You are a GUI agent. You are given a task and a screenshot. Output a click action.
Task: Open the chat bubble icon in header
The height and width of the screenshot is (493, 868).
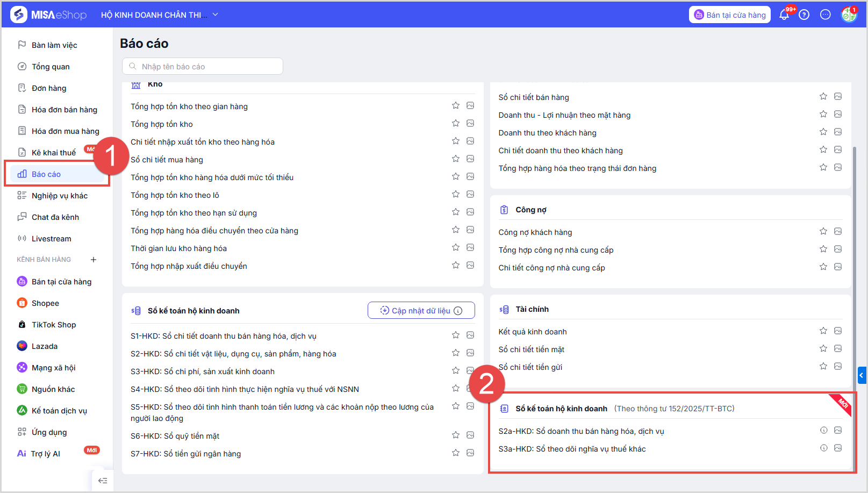pos(826,15)
